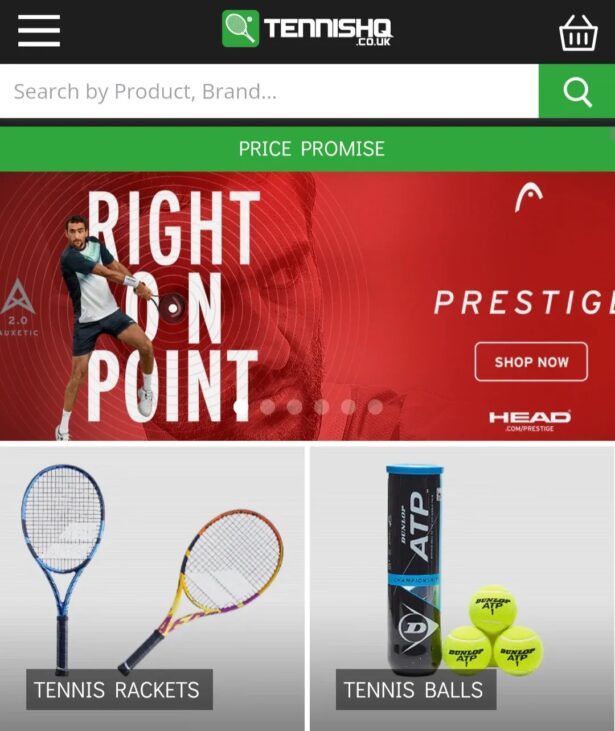615x731 pixels.
Task: Open the hamburger navigation menu
Action: tap(39, 31)
